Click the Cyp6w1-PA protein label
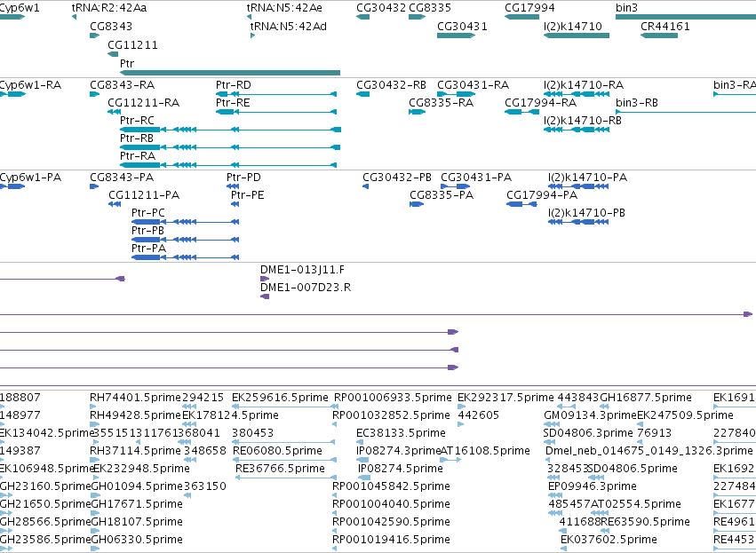The width and height of the screenshot is (756, 553). [30, 178]
